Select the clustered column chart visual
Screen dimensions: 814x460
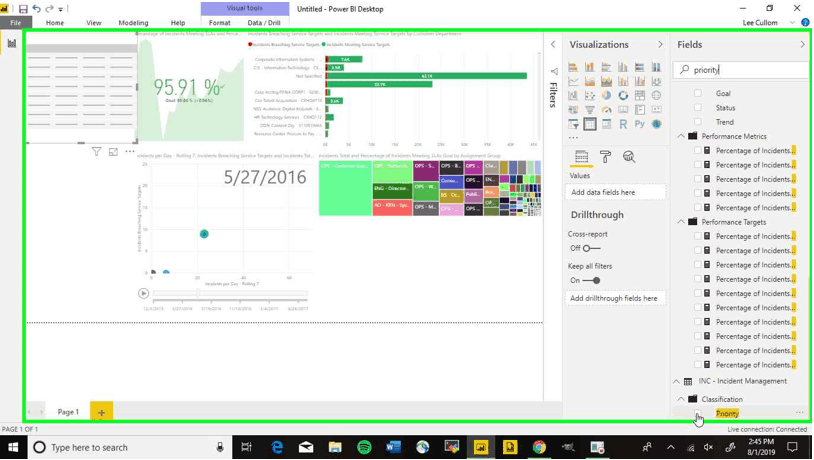pyautogui.click(x=623, y=67)
